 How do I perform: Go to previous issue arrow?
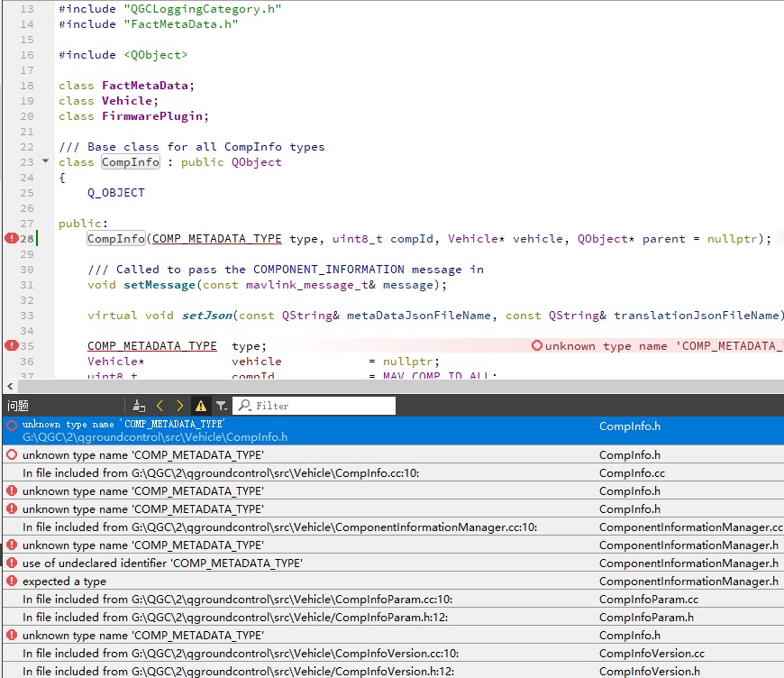(x=160, y=406)
